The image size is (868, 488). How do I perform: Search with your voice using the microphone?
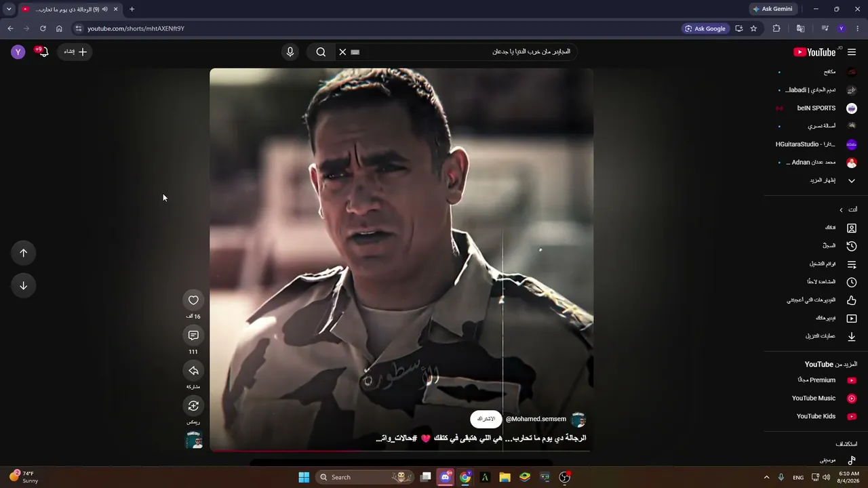[x=290, y=52]
